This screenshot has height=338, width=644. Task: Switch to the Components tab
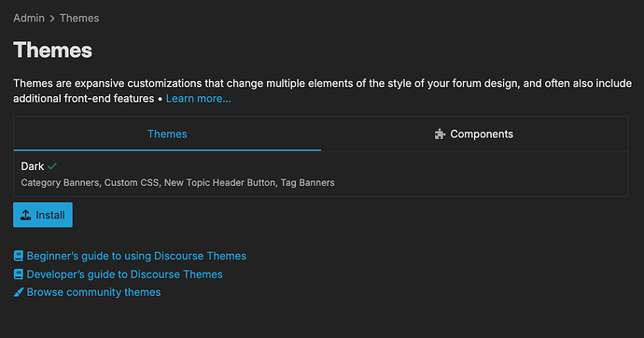(474, 134)
